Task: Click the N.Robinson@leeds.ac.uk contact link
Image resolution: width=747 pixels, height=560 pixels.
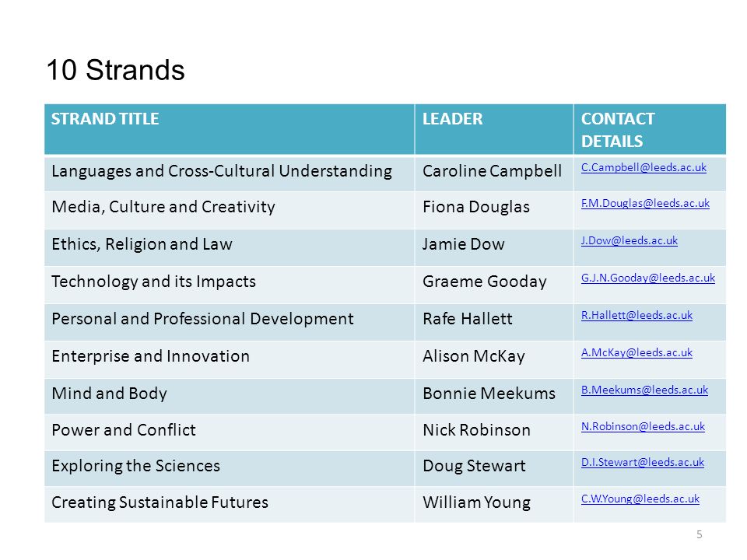Action: click(643, 427)
